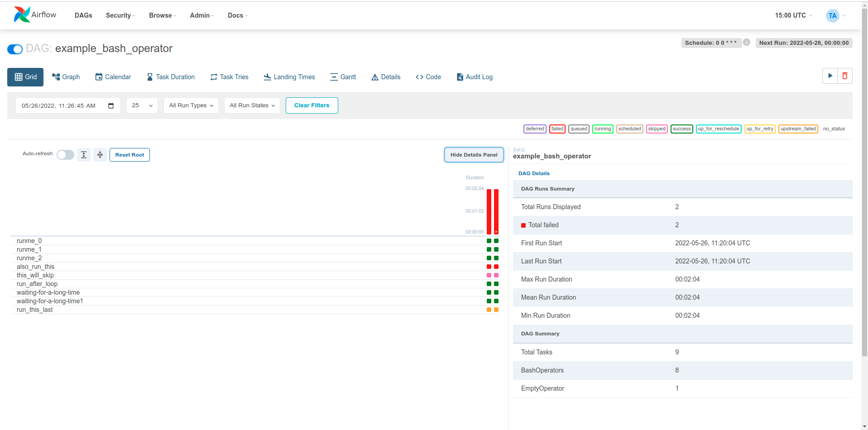Click the up_for_retry legend badge
868x430 pixels.
tap(760, 129)
